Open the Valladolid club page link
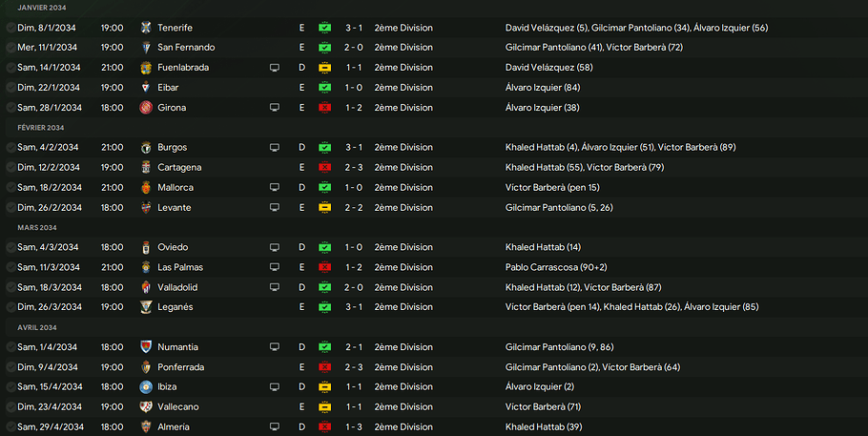This screenshot has height=436, width=868. pos(178,287)
